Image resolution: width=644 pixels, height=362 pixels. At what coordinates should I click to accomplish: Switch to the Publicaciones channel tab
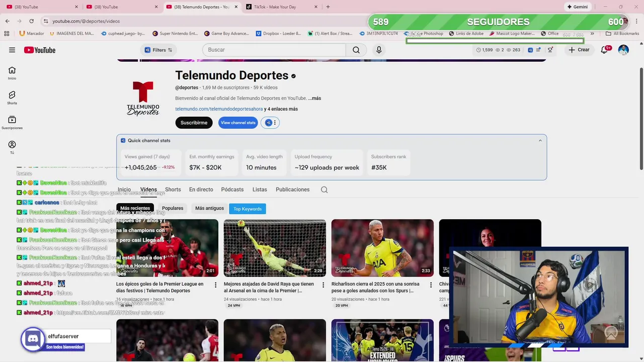(x=292, y=190)
